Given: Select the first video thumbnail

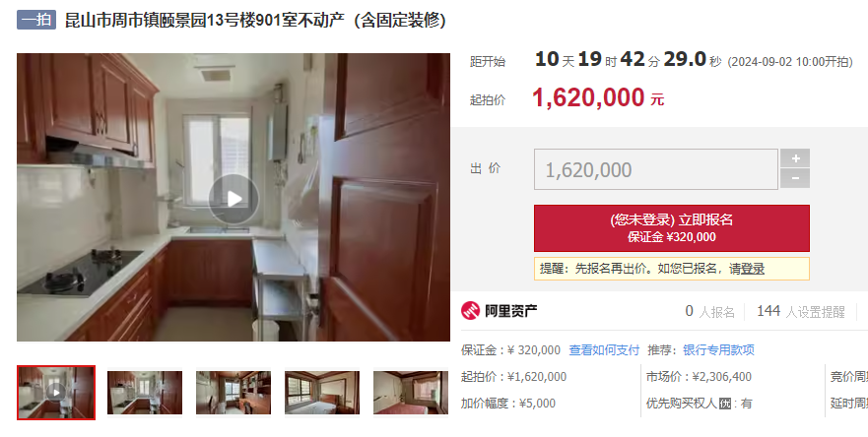Looking at the screenshot, I should (x=56, y=392).
